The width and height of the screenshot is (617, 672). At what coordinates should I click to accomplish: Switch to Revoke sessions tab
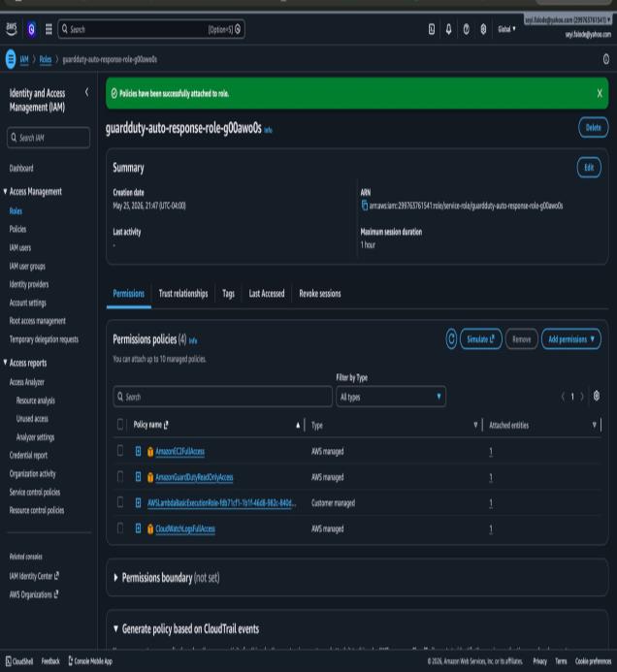click(320, 294)
